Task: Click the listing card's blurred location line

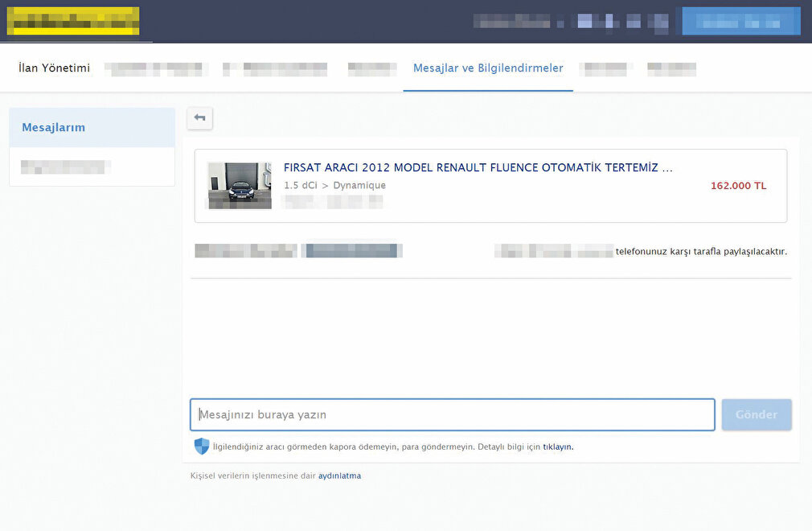Action: [x=332, y=201]
